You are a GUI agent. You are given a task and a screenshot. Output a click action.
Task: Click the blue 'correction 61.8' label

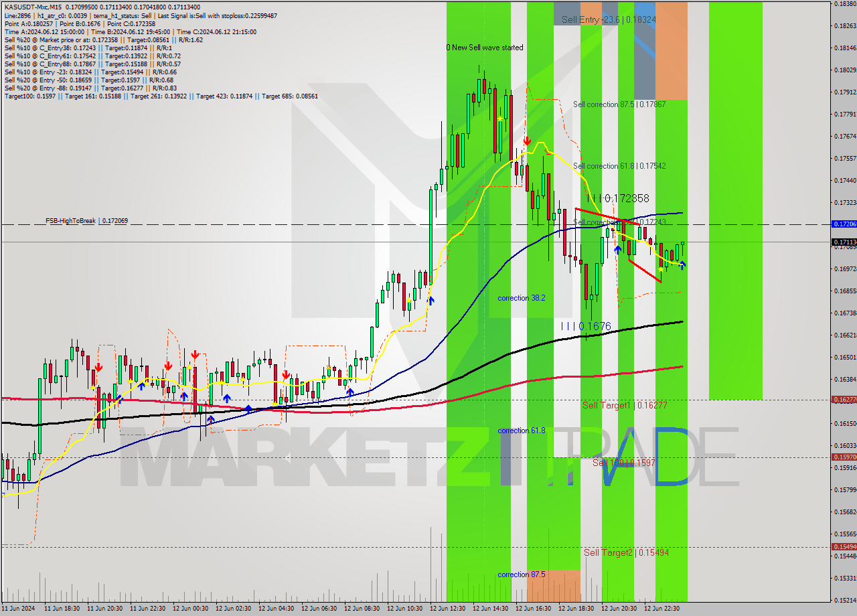522,431
